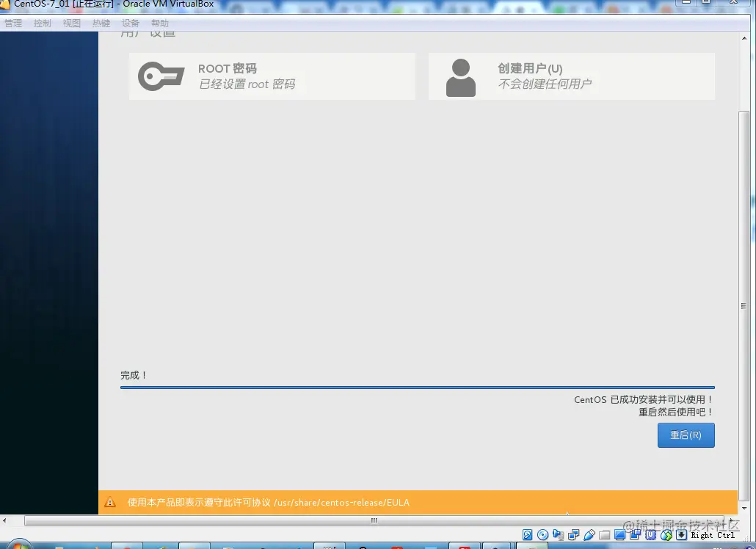Viewport: 756px width, 549px height.
Task: Click the video capture status icon
Action: [635, 534]
